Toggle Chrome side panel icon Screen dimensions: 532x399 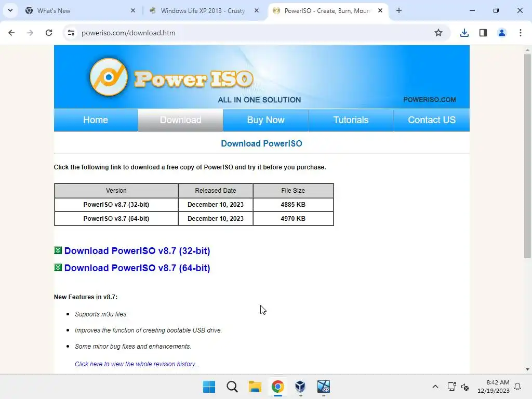[483, 33]
